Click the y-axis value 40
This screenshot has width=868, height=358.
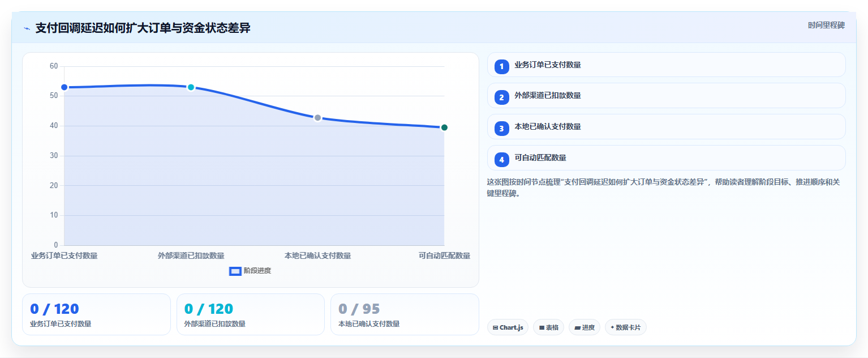point(54,126)
